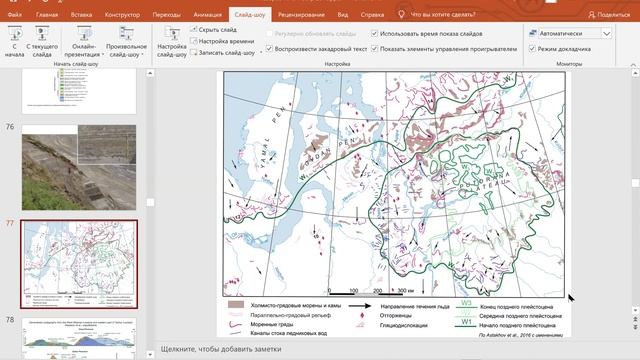The height and width of the screenshot is (360, 640).
Task: Select the partially visible slide 75 thumbnail
Action: click(79, 91)
